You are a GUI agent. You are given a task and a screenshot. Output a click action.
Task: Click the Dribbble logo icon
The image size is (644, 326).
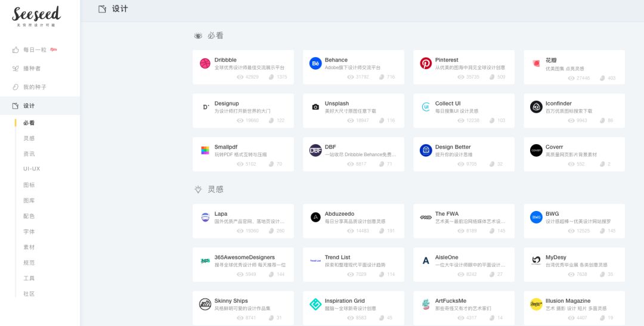point(205,63)
